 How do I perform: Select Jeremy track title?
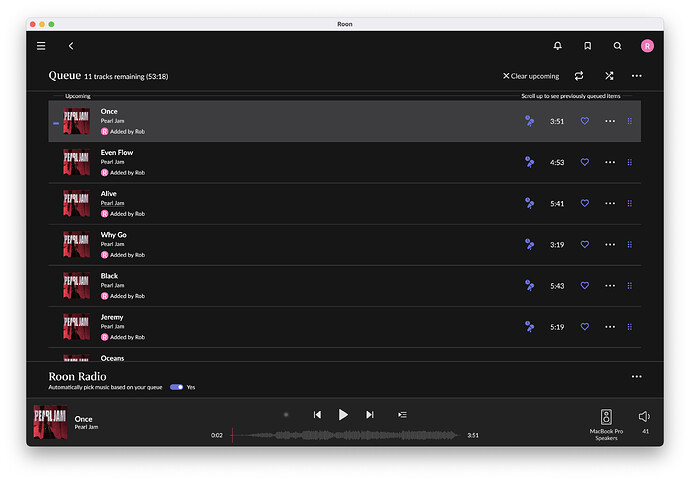pyautogui.click(x=112, y=317)
